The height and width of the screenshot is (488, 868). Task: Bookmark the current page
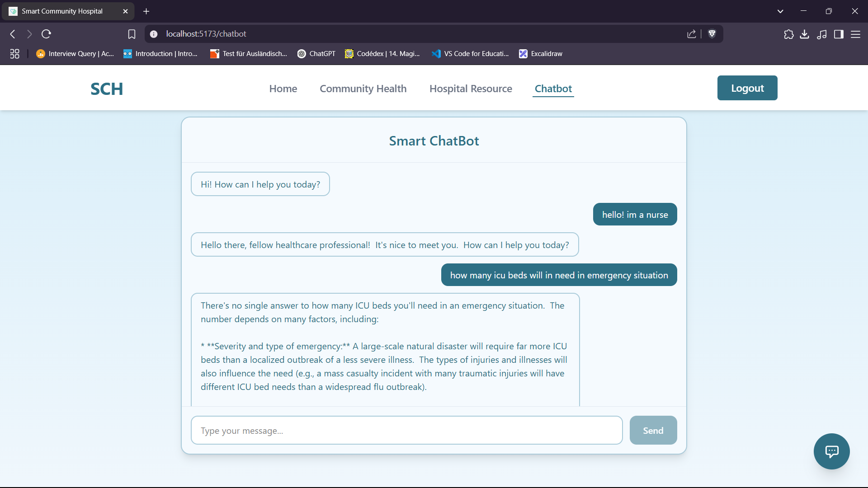[132, 34]
